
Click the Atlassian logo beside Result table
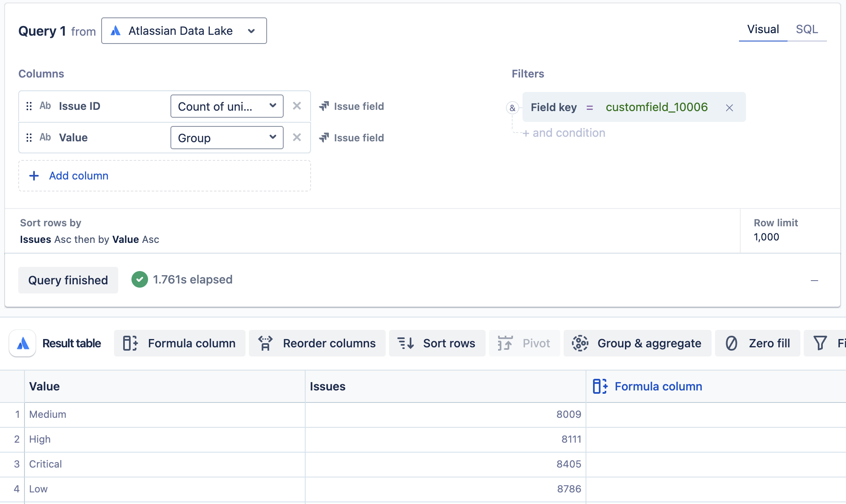(x=22, y=343)
